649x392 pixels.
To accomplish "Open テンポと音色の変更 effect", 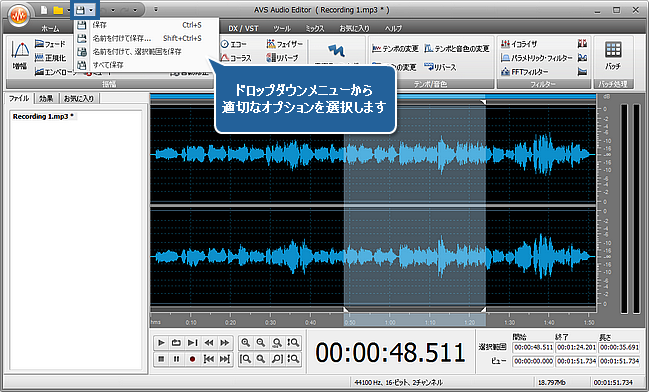I will 457,48.
